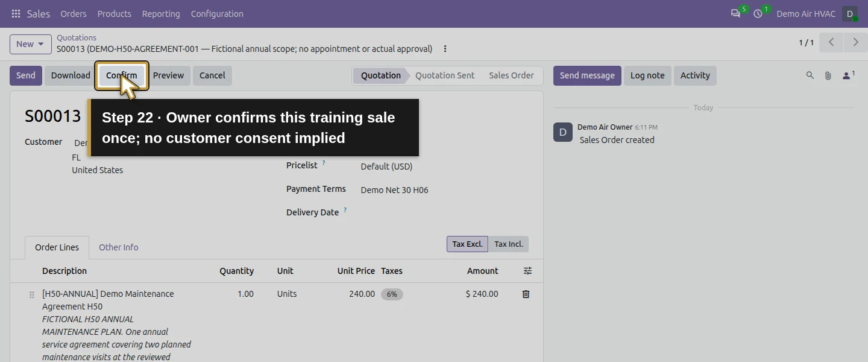Edit quantity 1.00 on order line
The width and height of the screenshot is (868, 362).
[245, 294]
